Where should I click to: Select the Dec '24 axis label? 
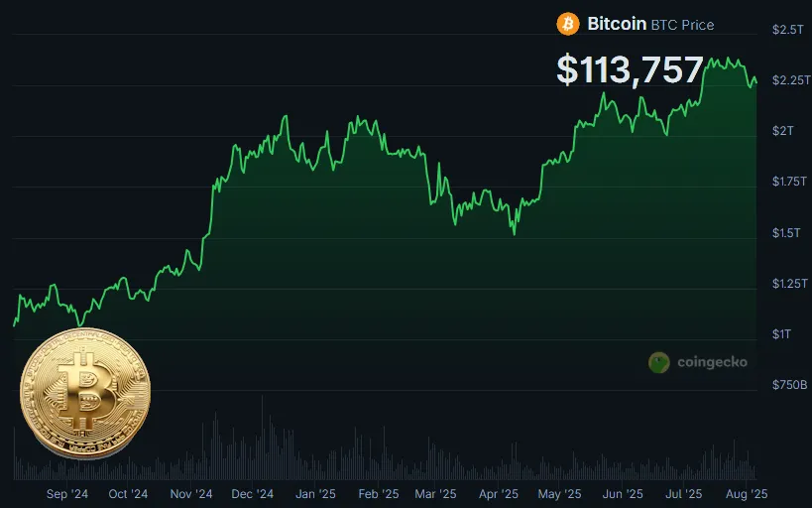[x=252, y=494]
